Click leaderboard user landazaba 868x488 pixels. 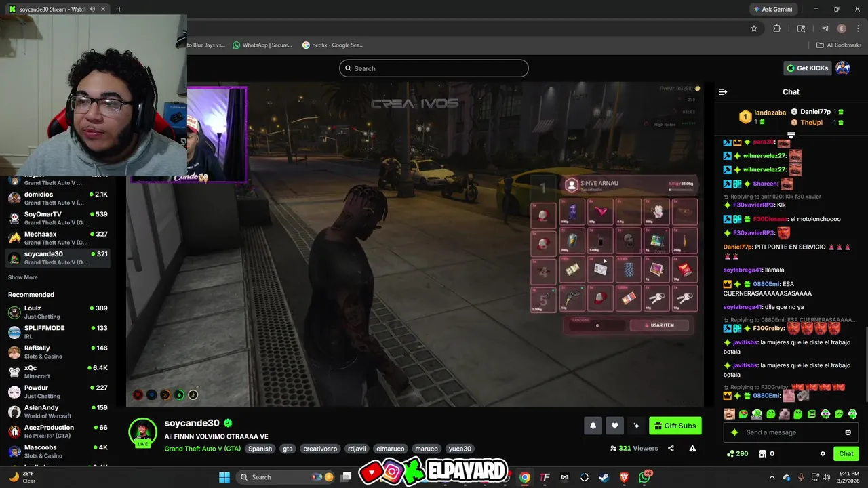770,113
